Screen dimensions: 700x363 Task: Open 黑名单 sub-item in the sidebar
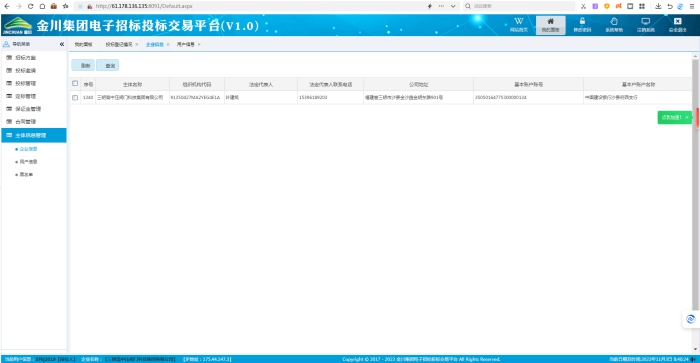point(26,175)
